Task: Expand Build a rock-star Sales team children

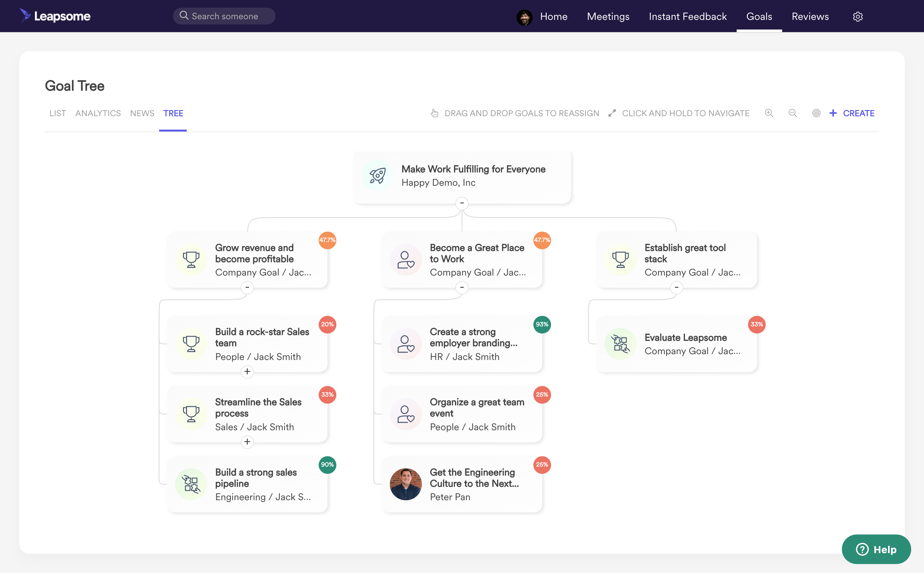Action: pos(247,372)
